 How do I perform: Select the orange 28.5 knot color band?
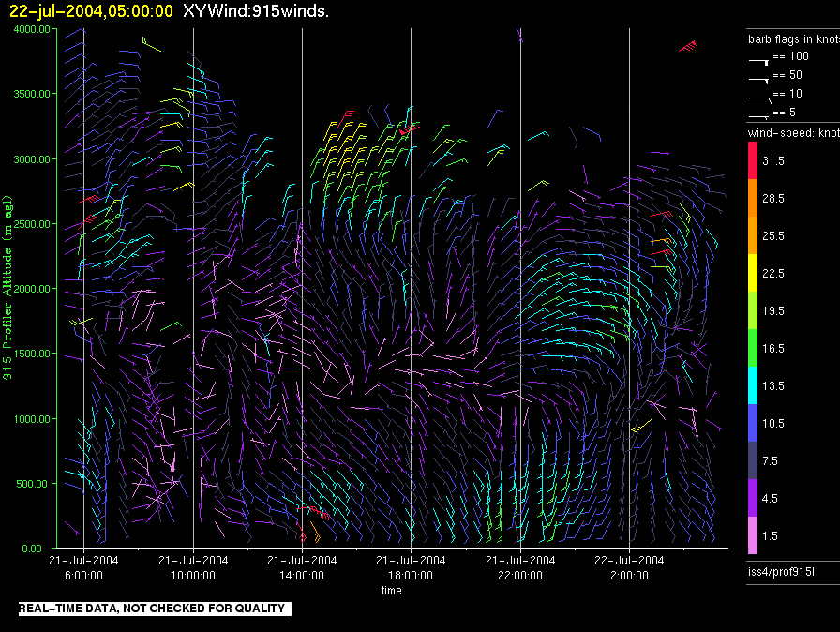coord(753,198)
